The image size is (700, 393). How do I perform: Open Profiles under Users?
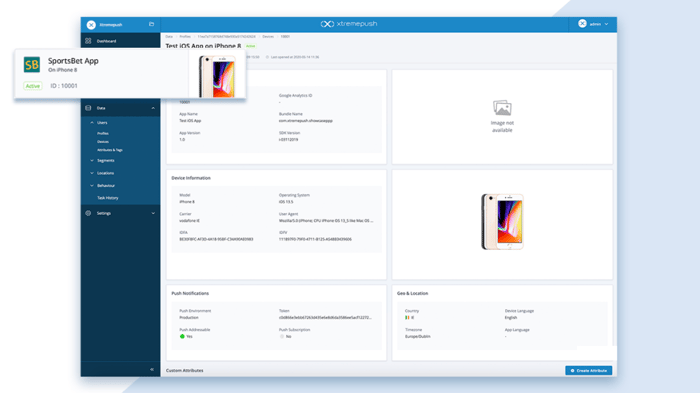(103, 133)
